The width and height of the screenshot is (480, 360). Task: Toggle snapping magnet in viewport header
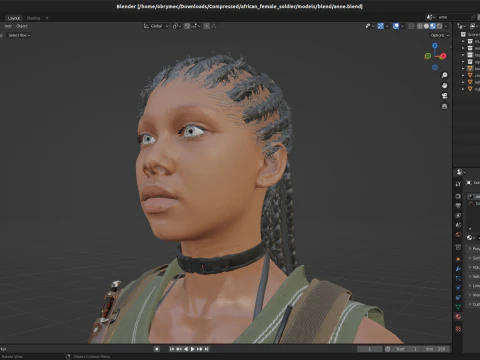click(x=187, y=26)
